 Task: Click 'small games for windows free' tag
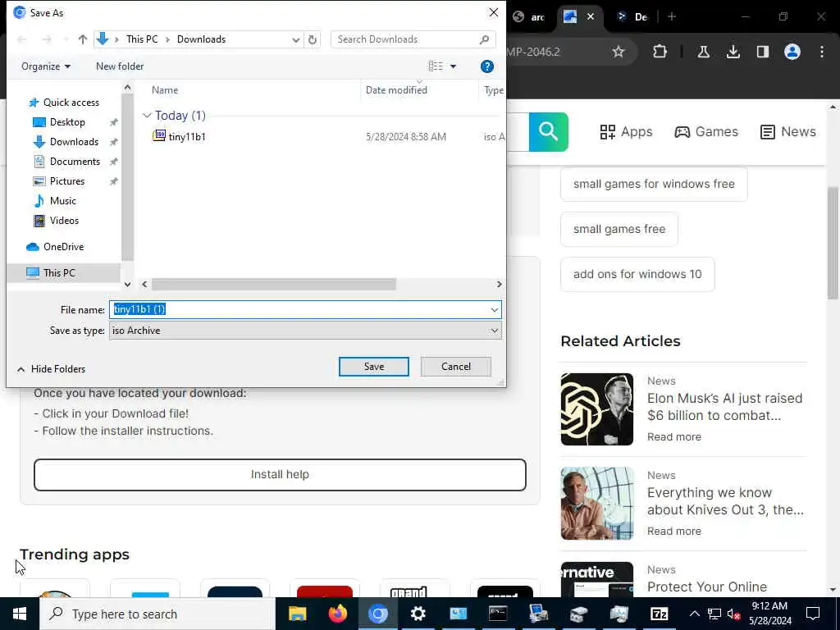pyautogui.click(x=654, y=185)
